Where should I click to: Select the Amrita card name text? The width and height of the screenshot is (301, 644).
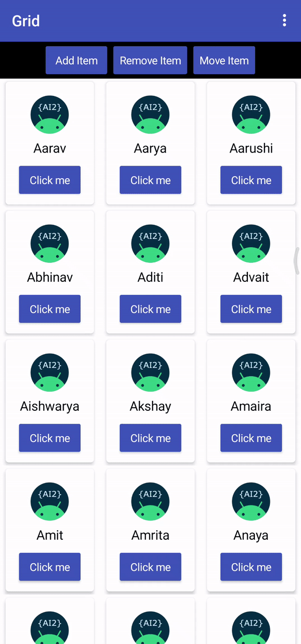(x=150, y=535)
